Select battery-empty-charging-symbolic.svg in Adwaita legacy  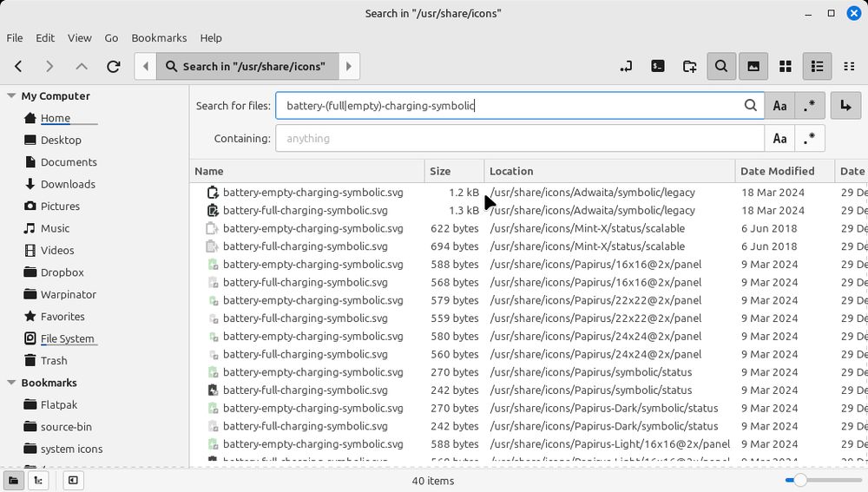(312, 193)
